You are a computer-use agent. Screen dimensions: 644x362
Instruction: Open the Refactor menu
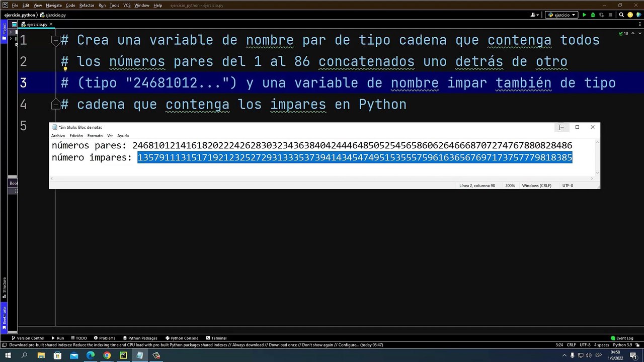pyautogui.click(x=87, y=5)
